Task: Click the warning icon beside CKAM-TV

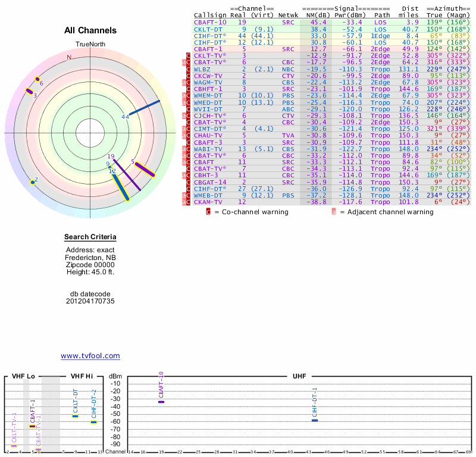Action: 189,202
